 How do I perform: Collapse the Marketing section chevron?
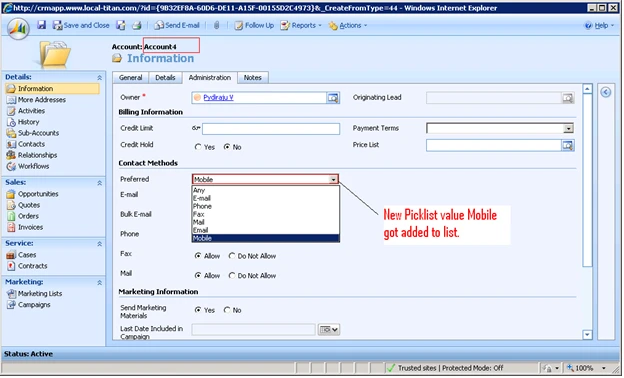99,283
